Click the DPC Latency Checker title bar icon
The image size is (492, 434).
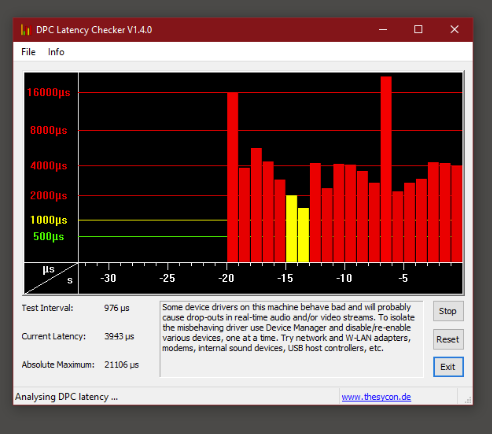tap(25, 30)
